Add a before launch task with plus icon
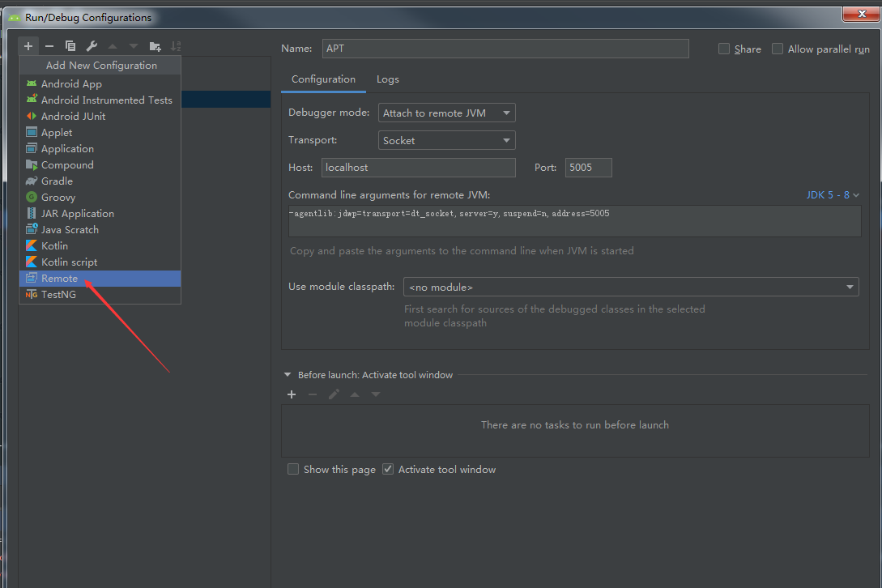The height and width of the screenshot is (588, 882). [x=292, y=394]
